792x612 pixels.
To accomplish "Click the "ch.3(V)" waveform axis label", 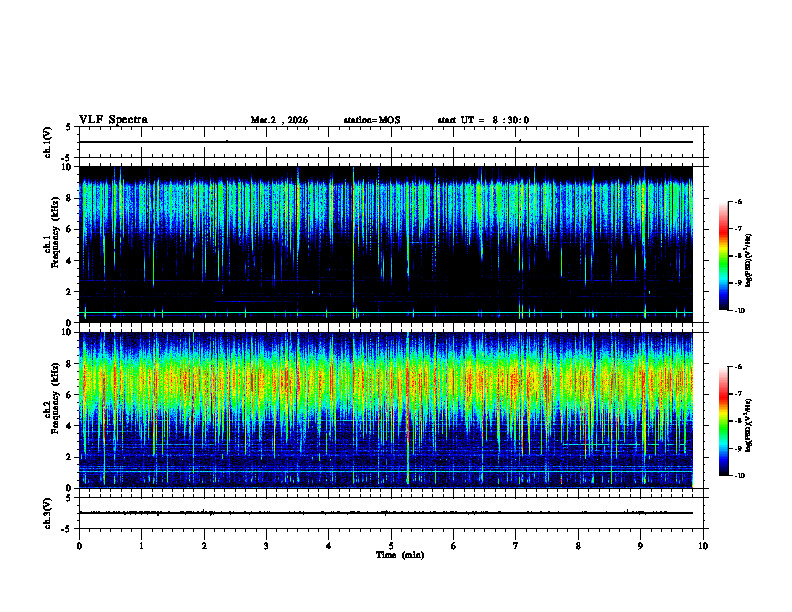I will pyautogui.click(x=48, y=513).
